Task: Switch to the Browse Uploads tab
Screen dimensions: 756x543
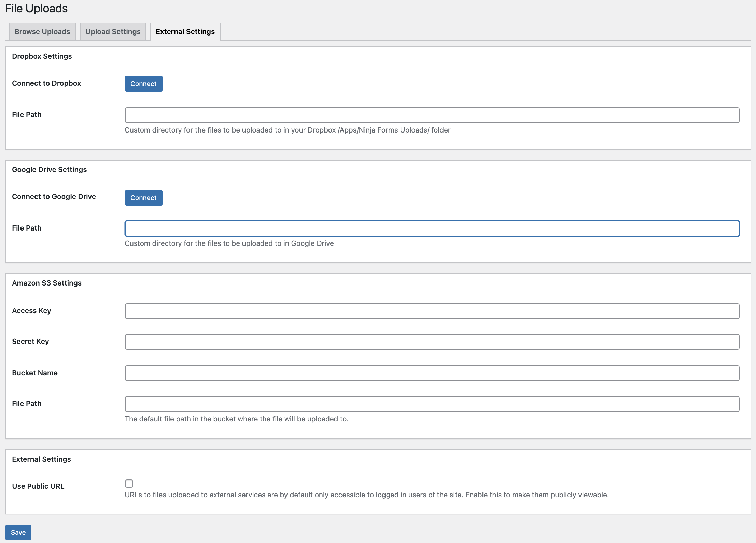Action: [42, 32]
